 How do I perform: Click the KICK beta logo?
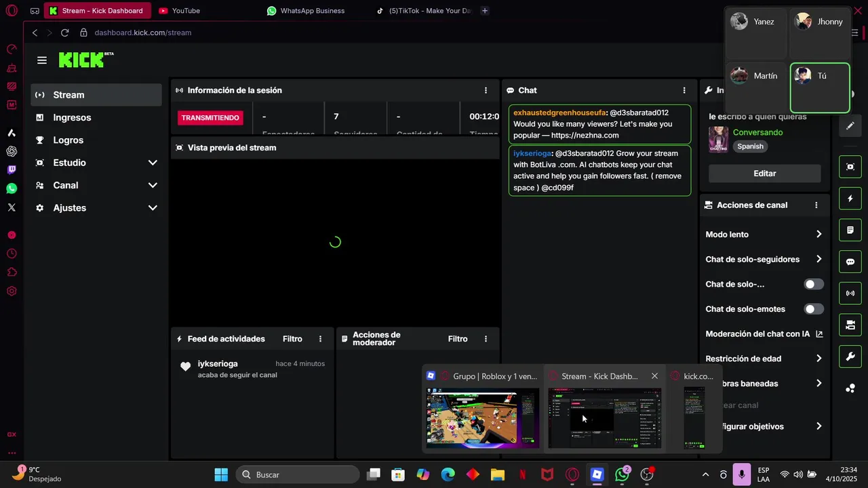[x=86, y=60]
